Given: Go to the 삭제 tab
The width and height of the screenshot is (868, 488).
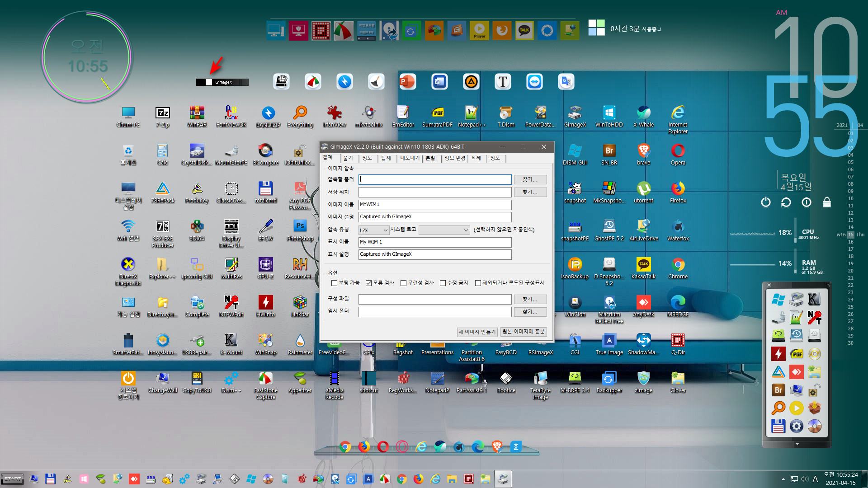Looking at the screenshot, I should (476, 158).
